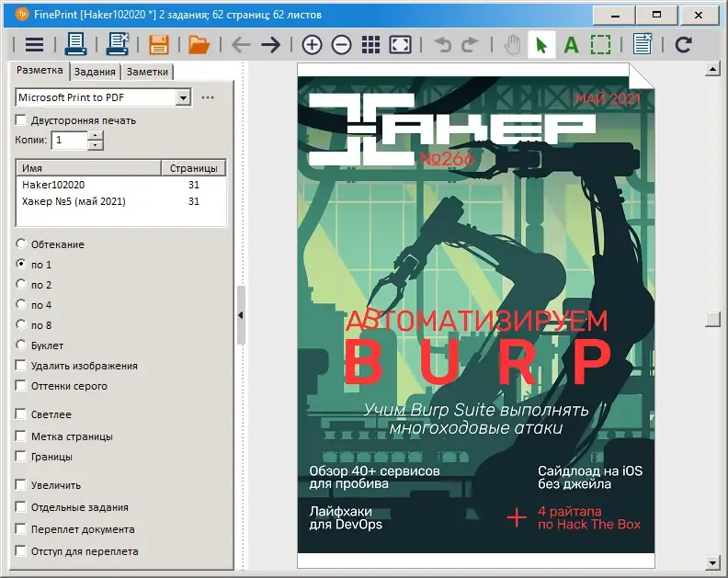The height and width of the screenshot is (578, 728).
Task: Increase copies with the spinner up arrow
Action: coord(96,136)
